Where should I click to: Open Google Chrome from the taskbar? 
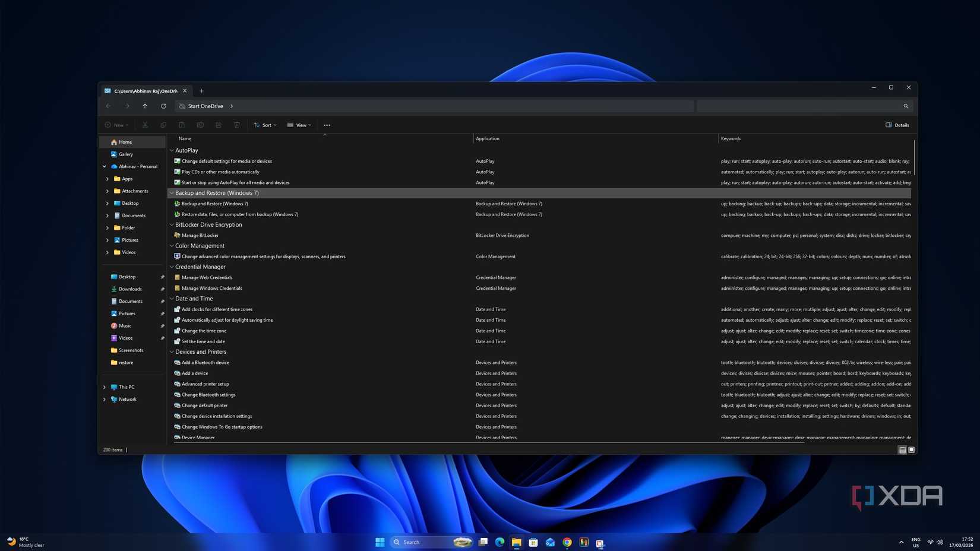pos(567,542)
